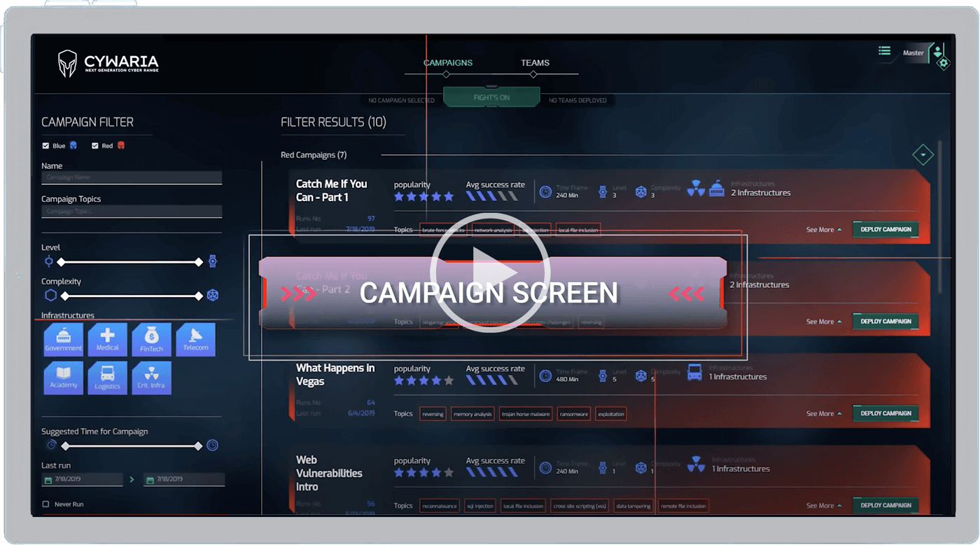Select the FinTech infrastructure tile
The width and height of the screenshot is (980, 545).
pos(151,340)
